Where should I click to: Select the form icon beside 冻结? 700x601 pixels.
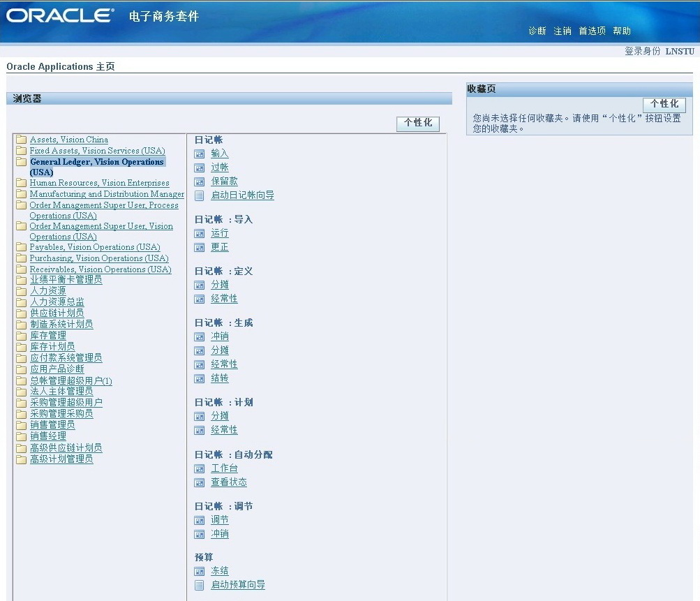199,572
